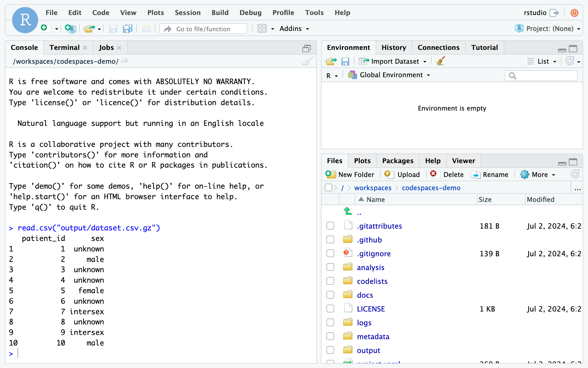The image size is (588, 368).
Task: Expand the workspace panes dropdown arrow
Action: pyautogui.click(x=273, y=29)
